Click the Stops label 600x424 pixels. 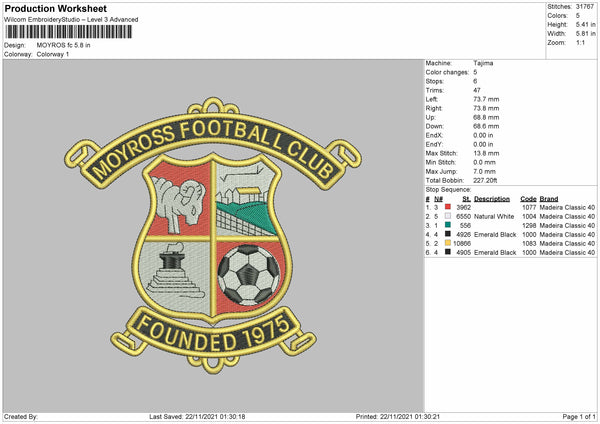(x=435, y=81)
